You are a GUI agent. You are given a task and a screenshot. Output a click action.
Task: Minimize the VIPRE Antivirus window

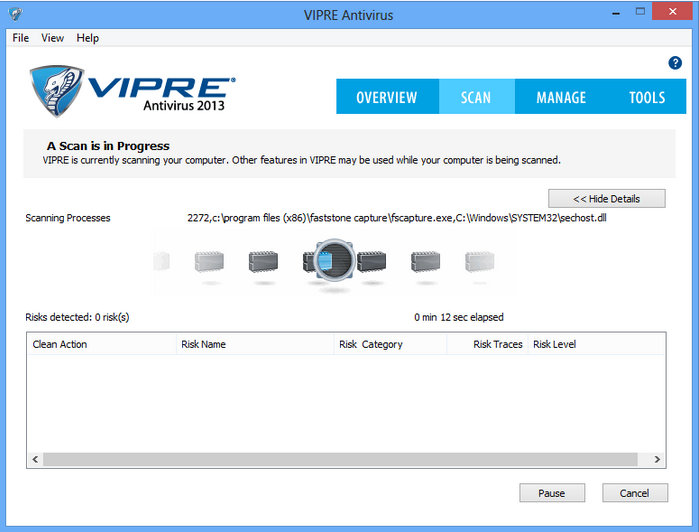tap(616, 13)
